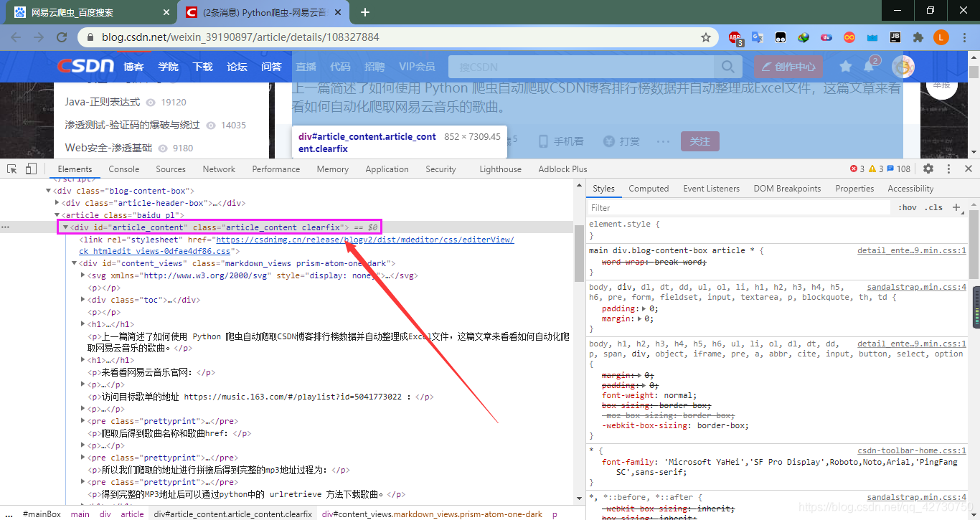Open the CSDN user avatar
Screen dimensions: 980x520
[x=903, y=67]
